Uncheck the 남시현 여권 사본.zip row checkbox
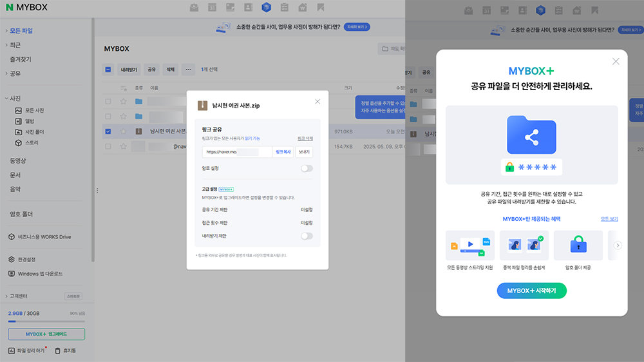The width and height of the screenshot is (644, 362). (x=108, y=131)
